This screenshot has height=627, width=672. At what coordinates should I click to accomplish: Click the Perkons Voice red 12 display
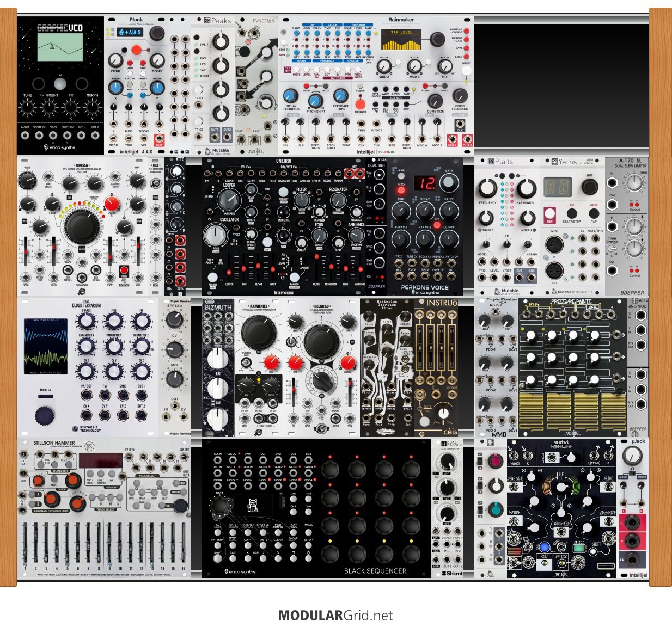click(426, 183)
